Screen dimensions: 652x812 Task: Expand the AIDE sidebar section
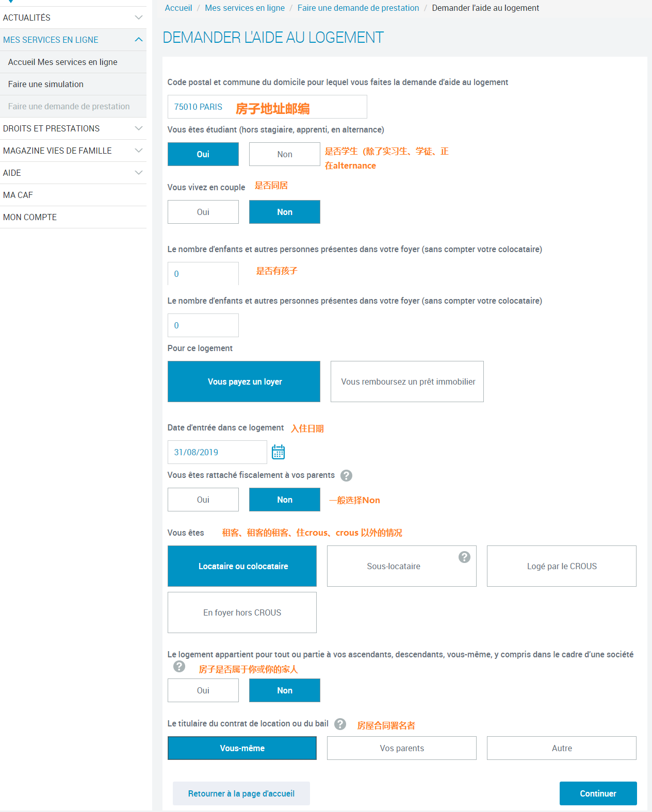pos(73,173)
